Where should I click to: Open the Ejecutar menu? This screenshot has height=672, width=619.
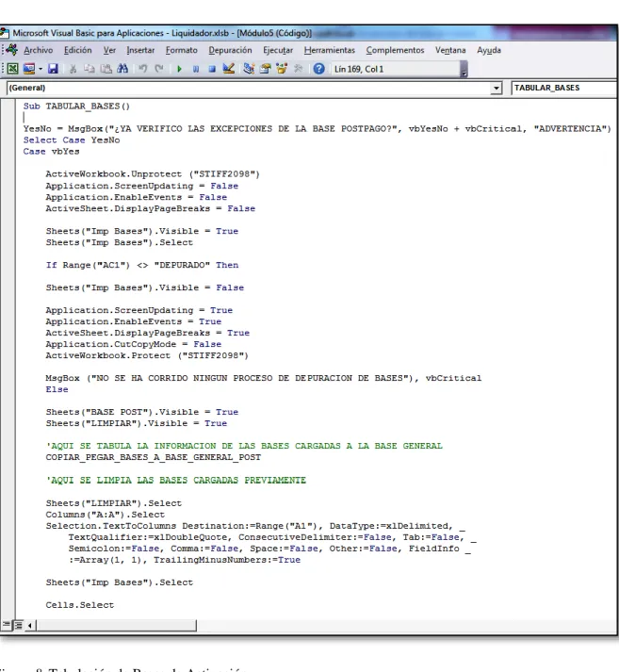tap(278, 50)
